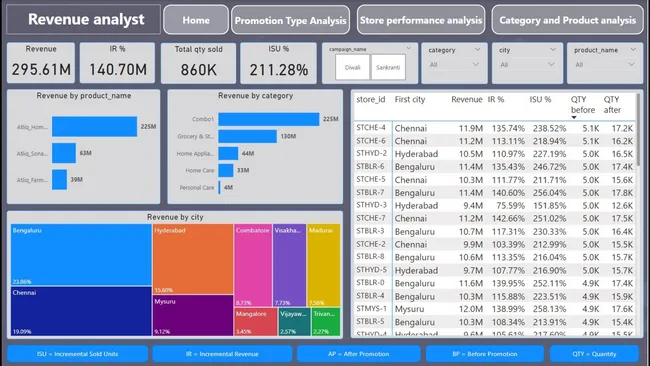Select the Home Care category bar
650x366 pixels.
226,170
